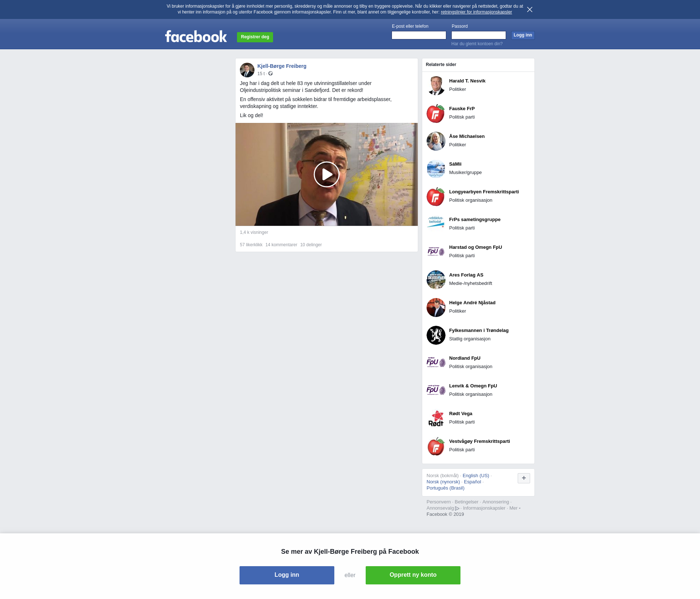
Task: Open the Betingelser footer link
Action: tap(466, 502)
